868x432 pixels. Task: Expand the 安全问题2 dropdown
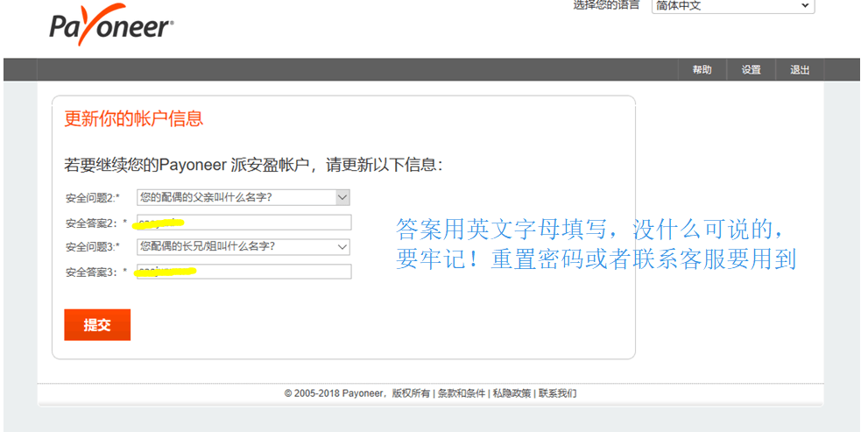pos(243,197)
